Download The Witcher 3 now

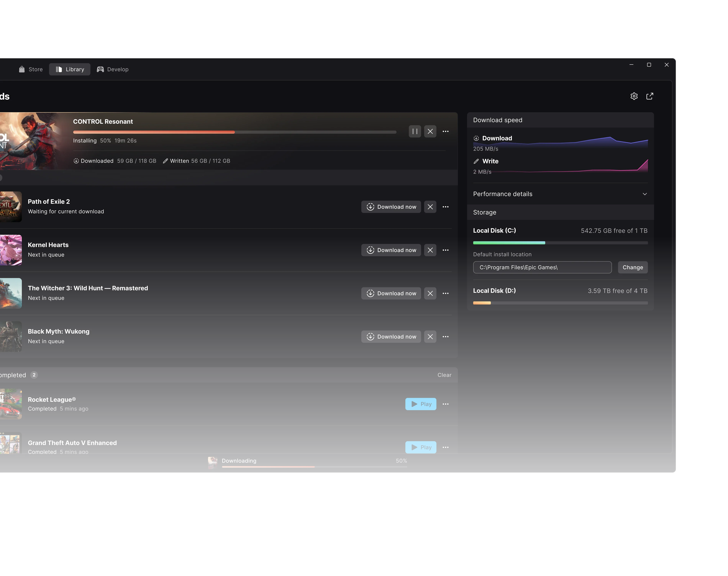click(391, 293)
